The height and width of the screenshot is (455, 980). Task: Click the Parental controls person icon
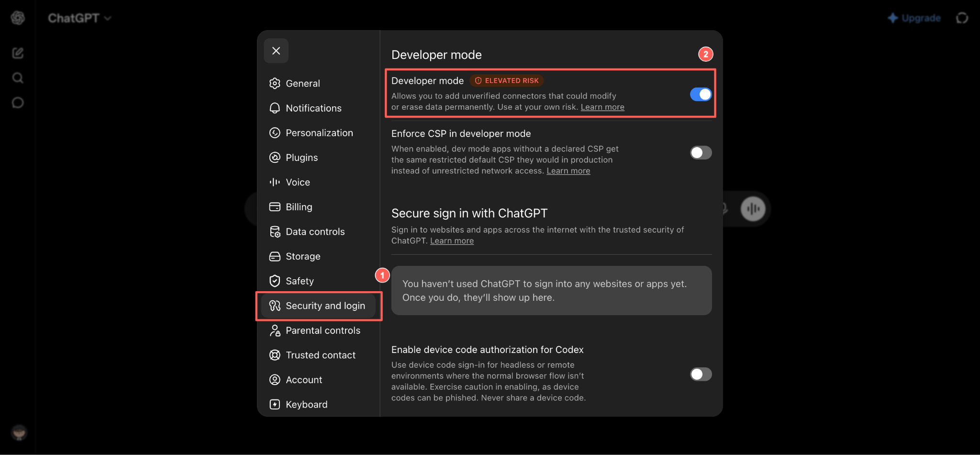coord(275,330)
